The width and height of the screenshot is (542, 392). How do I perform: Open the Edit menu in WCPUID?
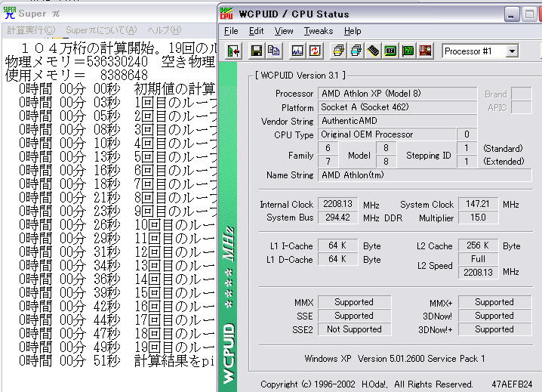click(x=256, y=31)
